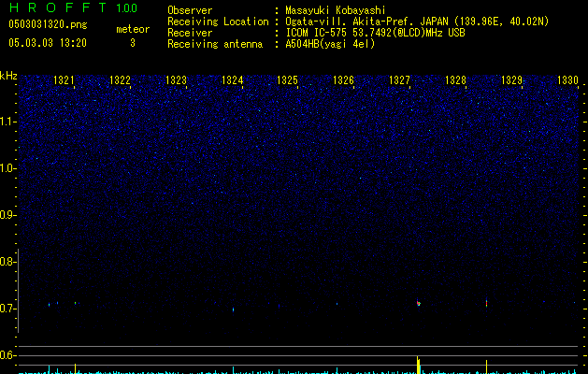Image resolution: width=588 pixels, height=374 pixels.
Task: Click the kHz axis unit label
Action: 8,76
